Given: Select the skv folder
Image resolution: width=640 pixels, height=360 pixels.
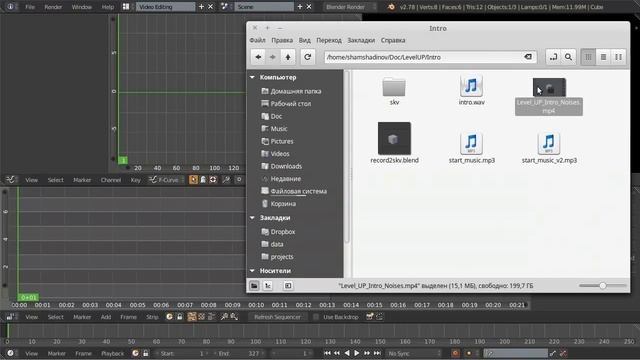Looking at the screenshot, I should point(394,91).
